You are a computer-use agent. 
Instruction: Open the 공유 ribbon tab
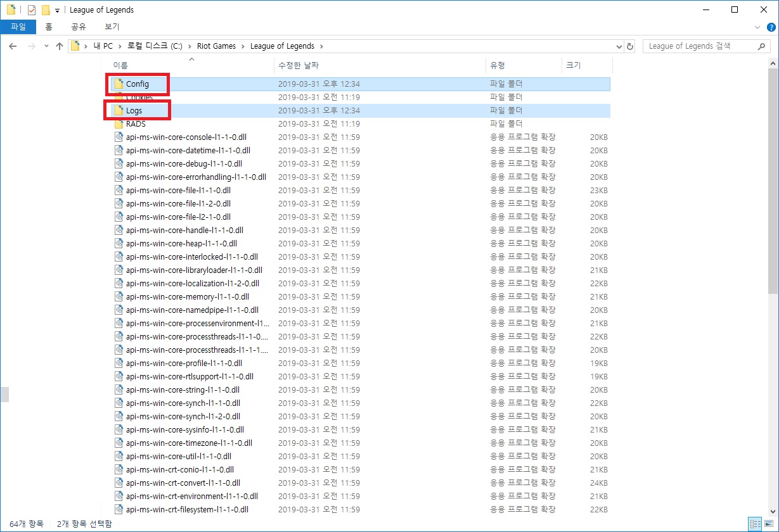click(x=79, y=27)
